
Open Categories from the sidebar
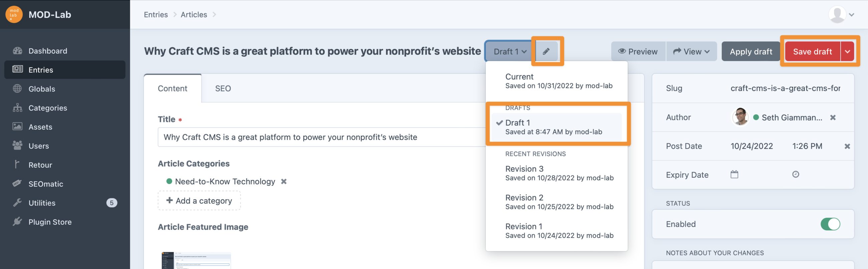[x=65, y=108]
